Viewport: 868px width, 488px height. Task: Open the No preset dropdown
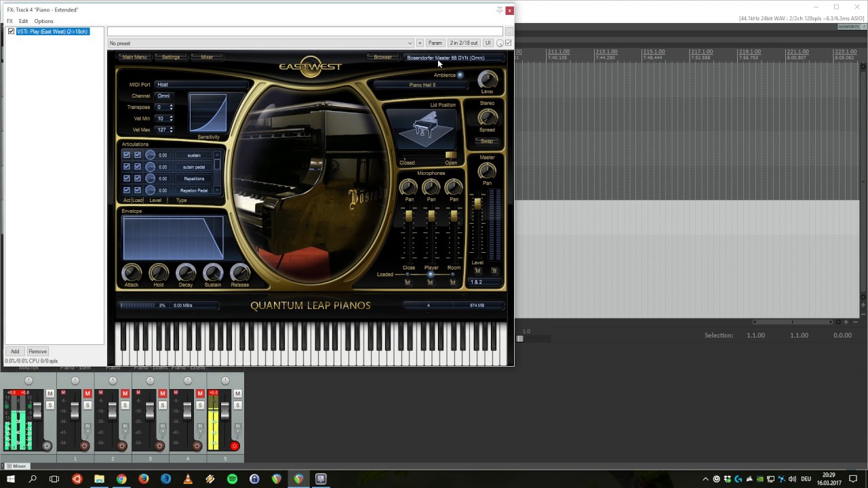click(260, 43)
